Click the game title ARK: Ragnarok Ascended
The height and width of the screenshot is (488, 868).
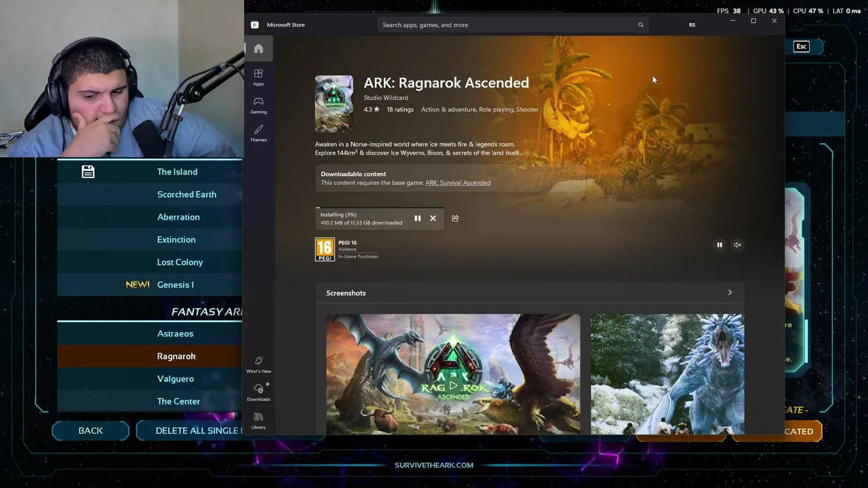point(446,83)
